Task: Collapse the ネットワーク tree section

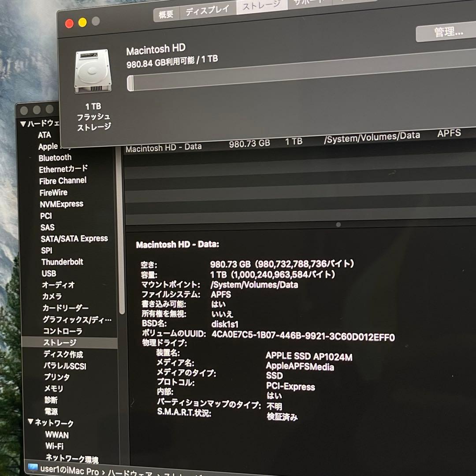Action: 30,421
